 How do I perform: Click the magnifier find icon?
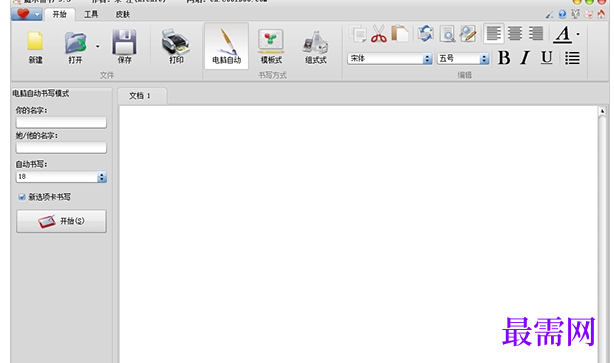pos(447,34)
